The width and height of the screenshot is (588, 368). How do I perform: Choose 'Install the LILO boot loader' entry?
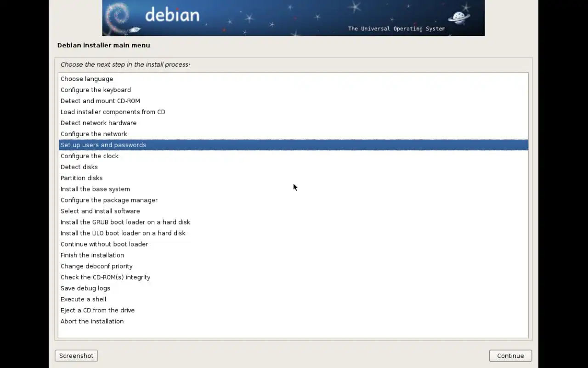coord(293,233)
